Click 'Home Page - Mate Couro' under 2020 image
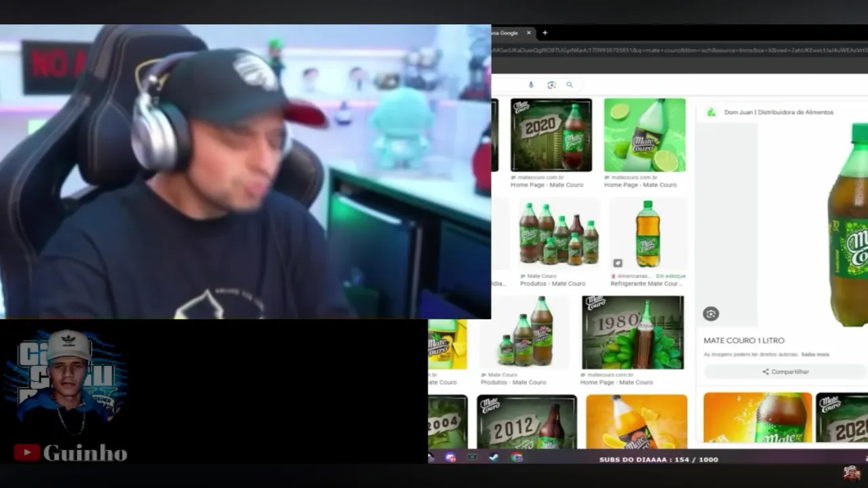 click(547, 185)
